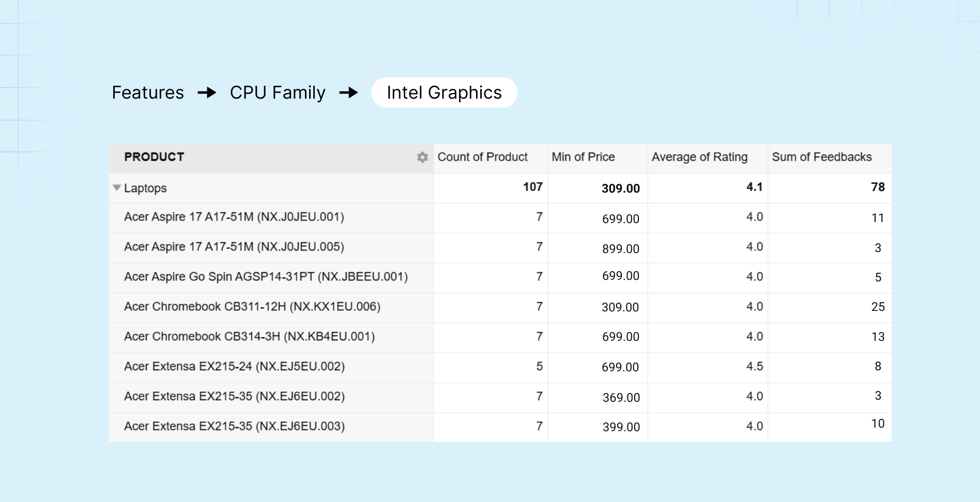Select Acer Chromebook CB314-3H row
This screenshot has width=980, height=502.
(x=249, y=337)
